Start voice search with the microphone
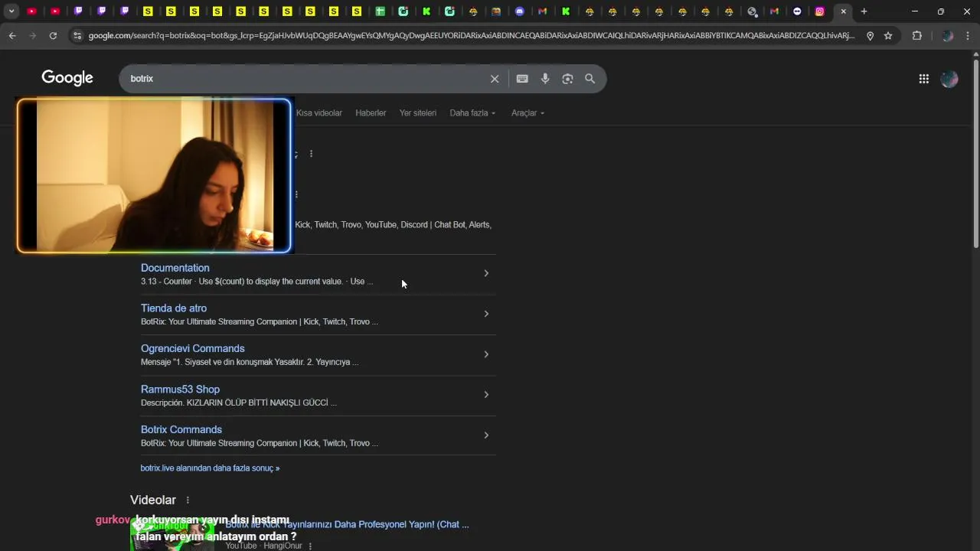 tap(545, 79)
